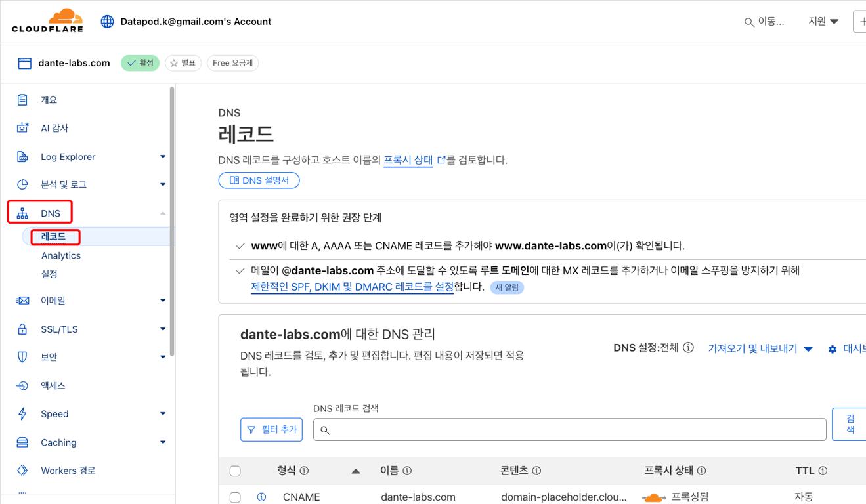Click the SSL/TLS padlock icon

click(22, 329)
